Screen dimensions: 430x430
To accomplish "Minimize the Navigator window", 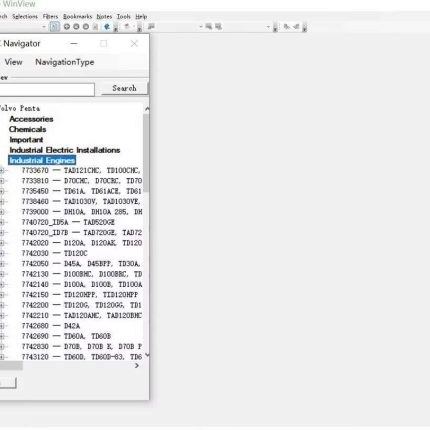I will point(74,43).
